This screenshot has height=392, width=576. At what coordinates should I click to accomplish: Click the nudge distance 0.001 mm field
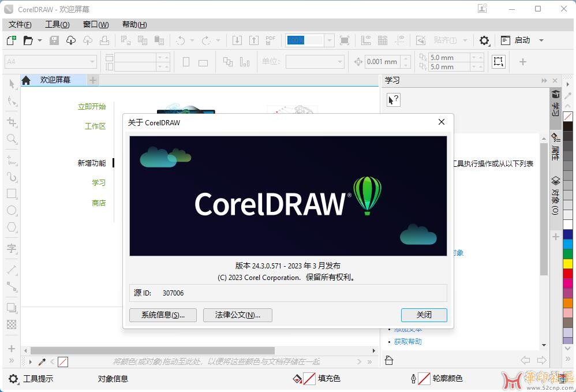pyautogui.click(x=383, y=62)
